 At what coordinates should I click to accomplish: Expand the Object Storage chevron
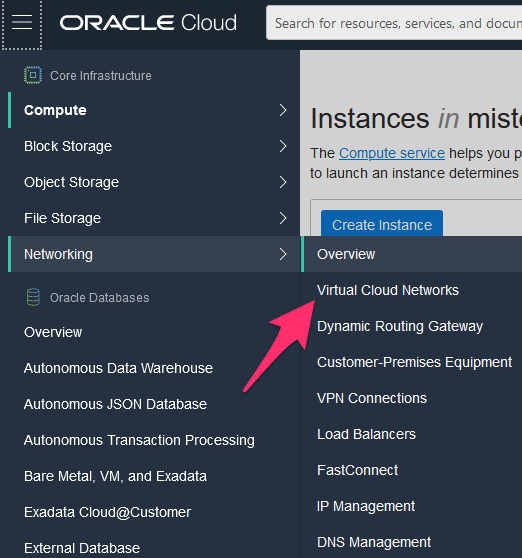tap(283, 182)
